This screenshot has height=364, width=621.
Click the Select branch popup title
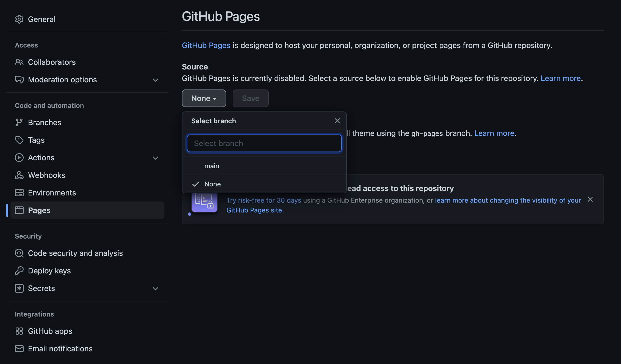pyautogui.click(x=214, y=121)
